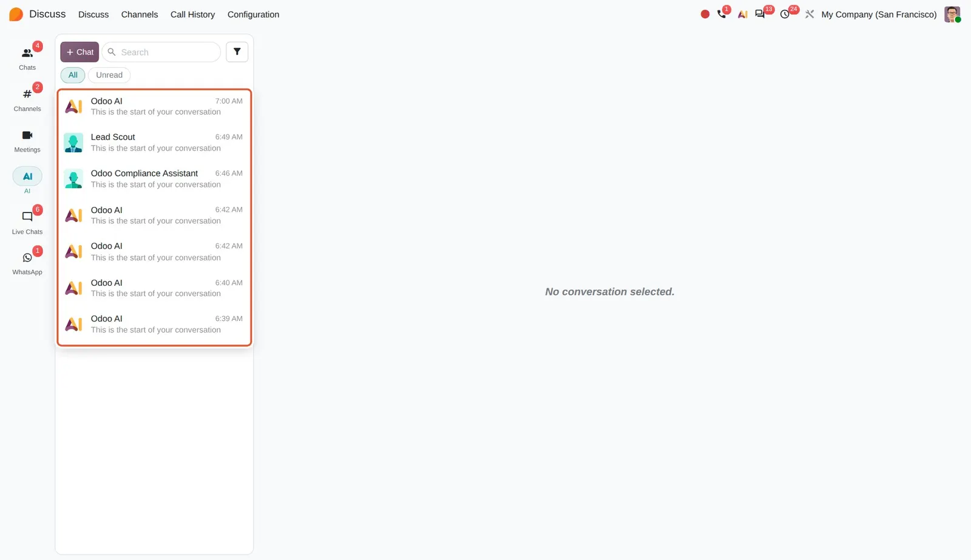Open the Odoo AI conversation from 6:40 AM
The height and width of the screenshot is (560, 971).
click(154, 288)
